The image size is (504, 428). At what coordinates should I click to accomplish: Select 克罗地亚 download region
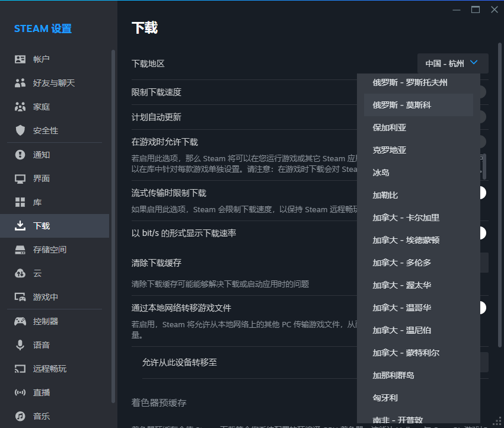(x=418, y=150)
